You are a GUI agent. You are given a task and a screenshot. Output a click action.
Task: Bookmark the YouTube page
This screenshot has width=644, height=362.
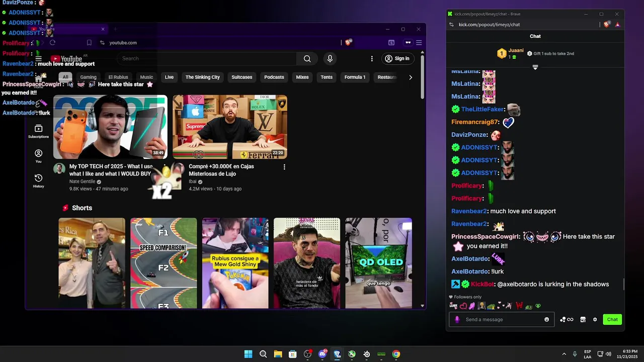tap(89, 43)
